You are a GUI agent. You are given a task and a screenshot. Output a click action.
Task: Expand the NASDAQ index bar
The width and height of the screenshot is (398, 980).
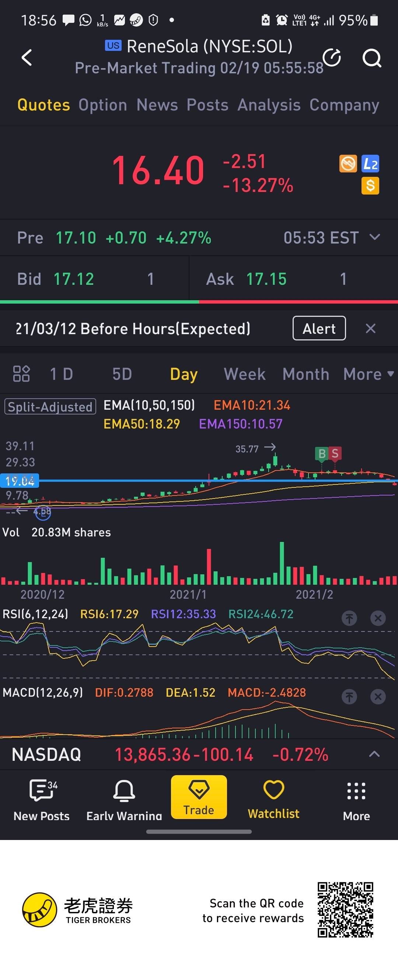(374, 755)
